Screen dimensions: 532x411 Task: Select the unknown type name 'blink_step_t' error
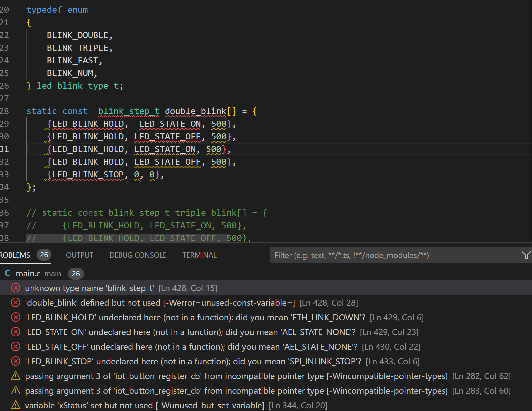pos(266,288)
